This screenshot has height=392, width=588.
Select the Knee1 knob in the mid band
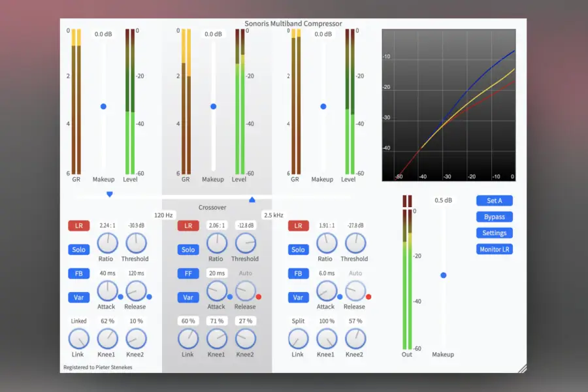(x=217, y=340)
